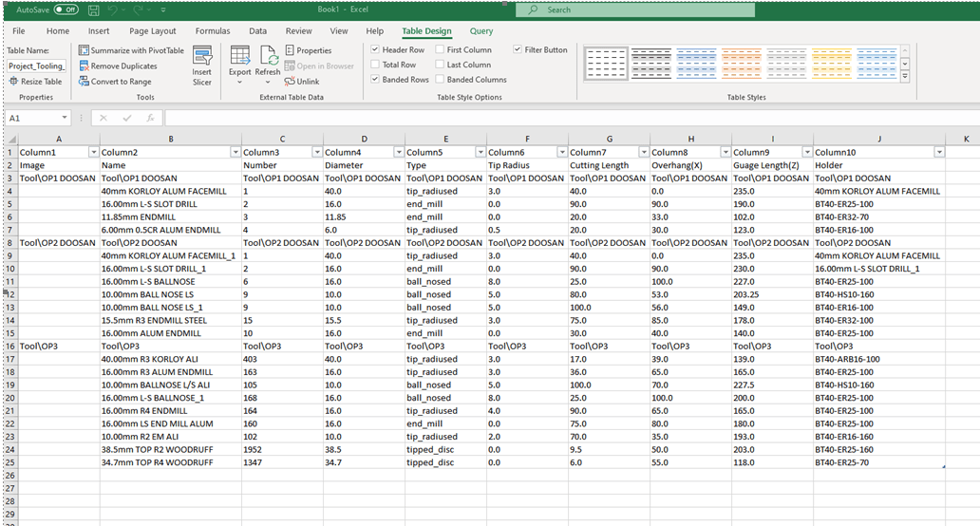Open table Properties
This screenshot has width=980, height=526.
(308, 50)
